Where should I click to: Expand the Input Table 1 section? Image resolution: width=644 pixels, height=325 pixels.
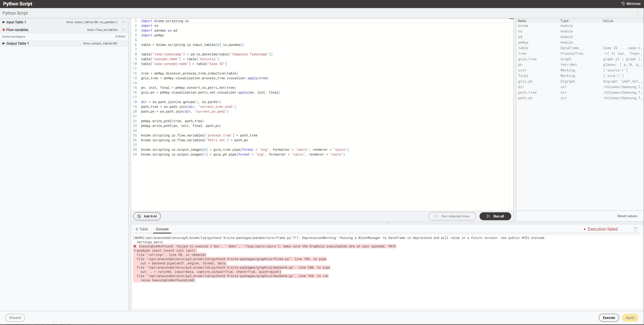(3, 22)
